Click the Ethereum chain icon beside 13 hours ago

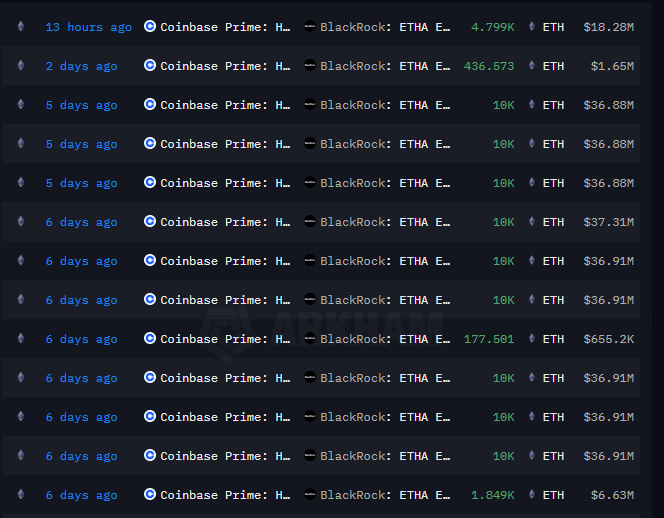coord(21,26)
